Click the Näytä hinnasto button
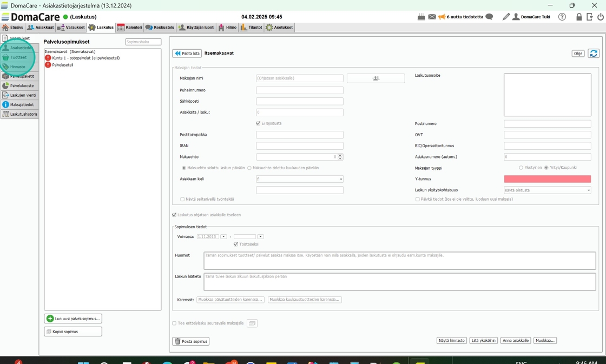This screenshot has width=606, height=364. pos(452,340)
